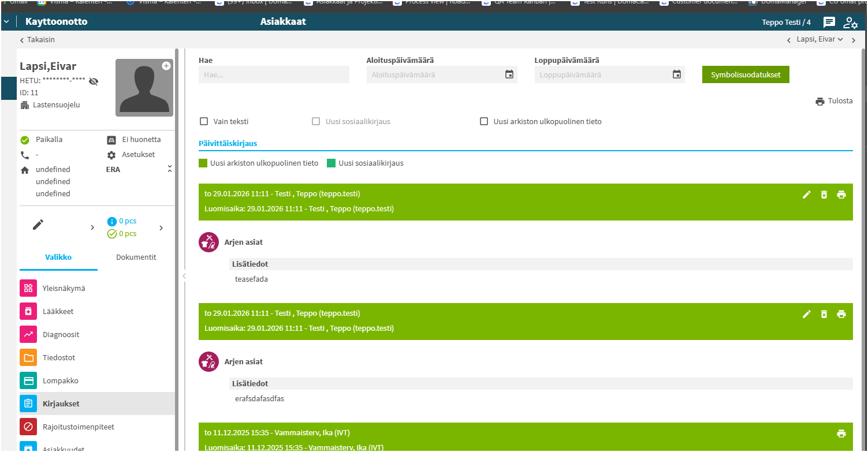Go to previous client arrow
The height and width of the screenshot is (452, 868).
coord(789,40)
